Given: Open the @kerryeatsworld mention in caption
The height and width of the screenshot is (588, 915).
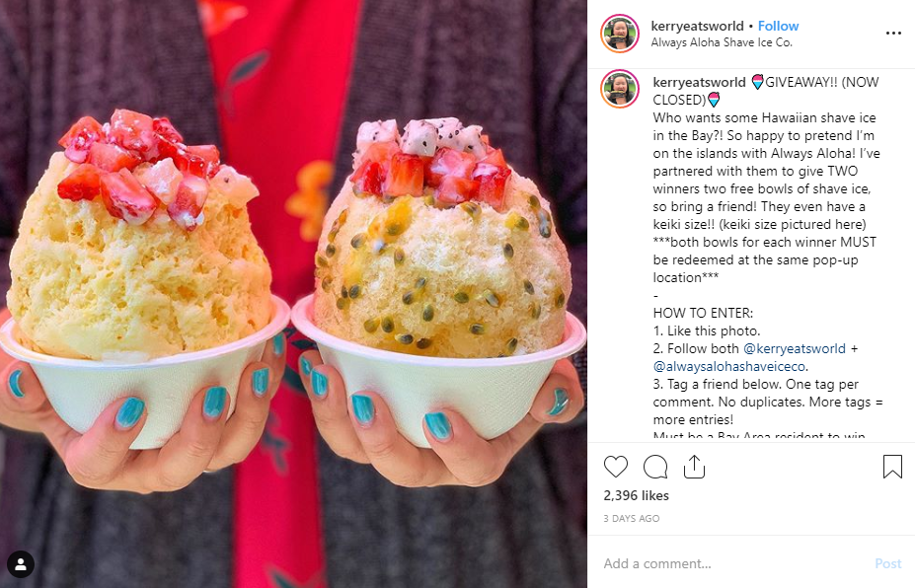Looking at the screenshot, I should pyautogui.click(x=795, y=349).
